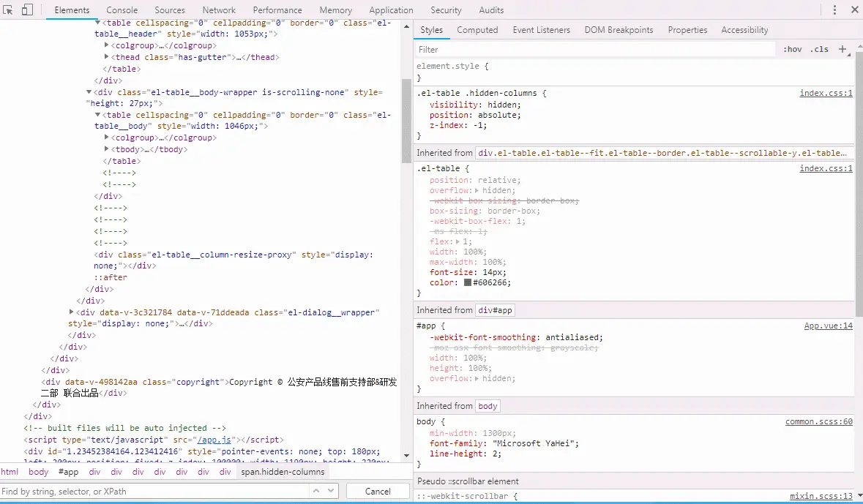Image resolution: width=863 pixels, height=504 pixels.
Task: Add a new style rule with plus icon
Action: tap(842, 49)
